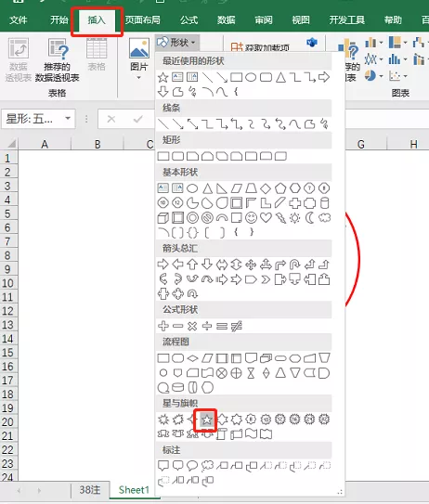Pick the lightning bolt shape
The width and height of the screenshot is (429, 504).
[280, 217]
